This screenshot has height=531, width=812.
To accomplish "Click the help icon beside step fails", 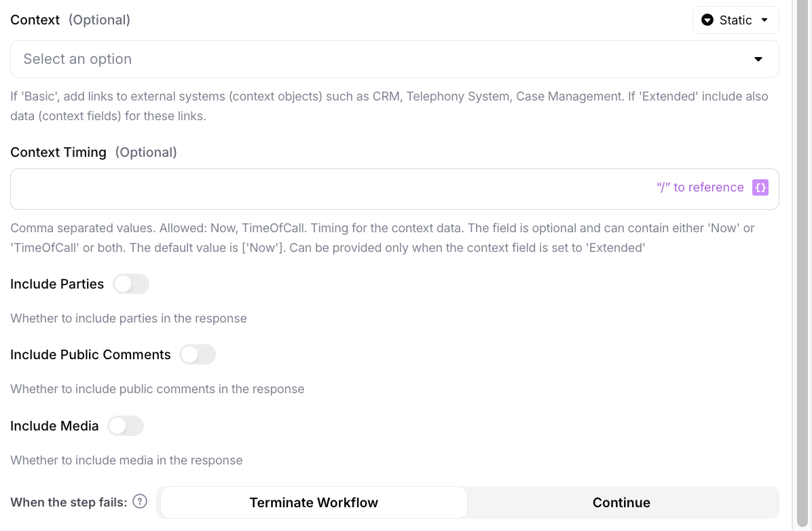I will (x=140, y=502).
